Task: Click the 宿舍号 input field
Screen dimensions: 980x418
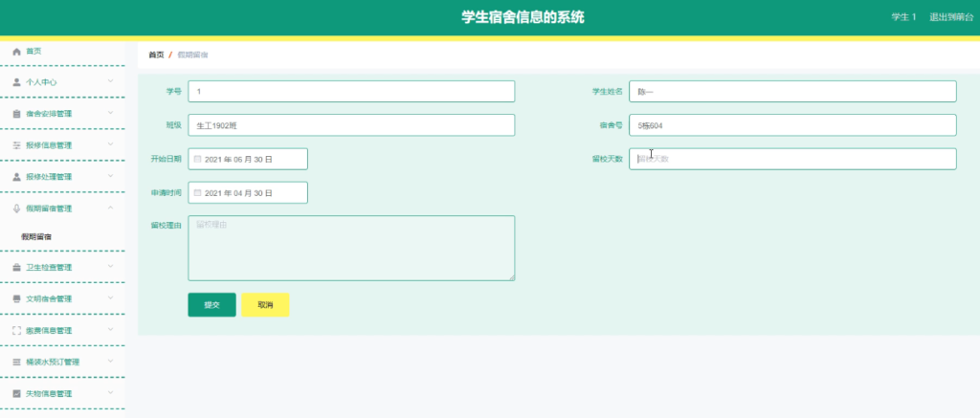Action: tap(792, 125)
